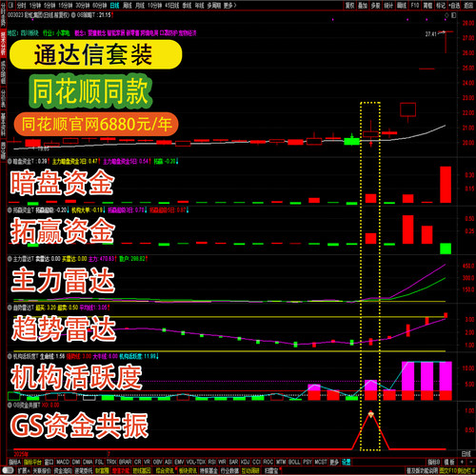Select the 10分钟 period

click(x=155, y=6)
